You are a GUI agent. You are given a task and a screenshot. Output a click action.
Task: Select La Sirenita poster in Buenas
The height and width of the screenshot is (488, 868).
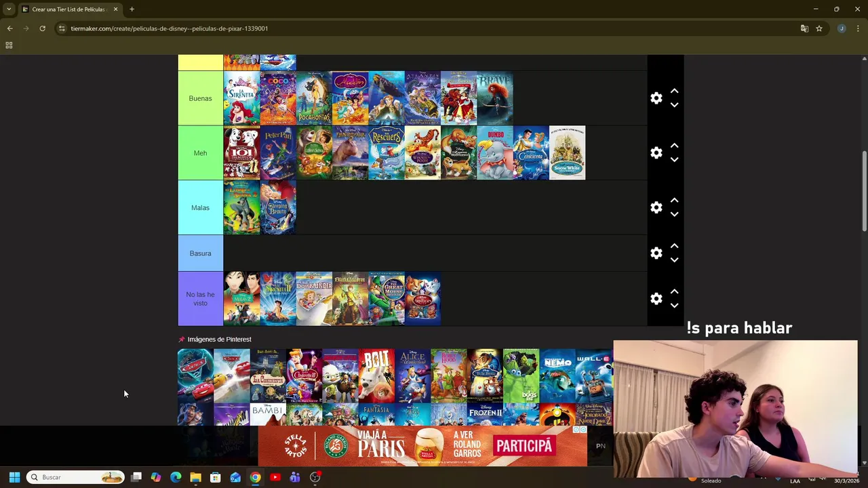coord(241,98)
